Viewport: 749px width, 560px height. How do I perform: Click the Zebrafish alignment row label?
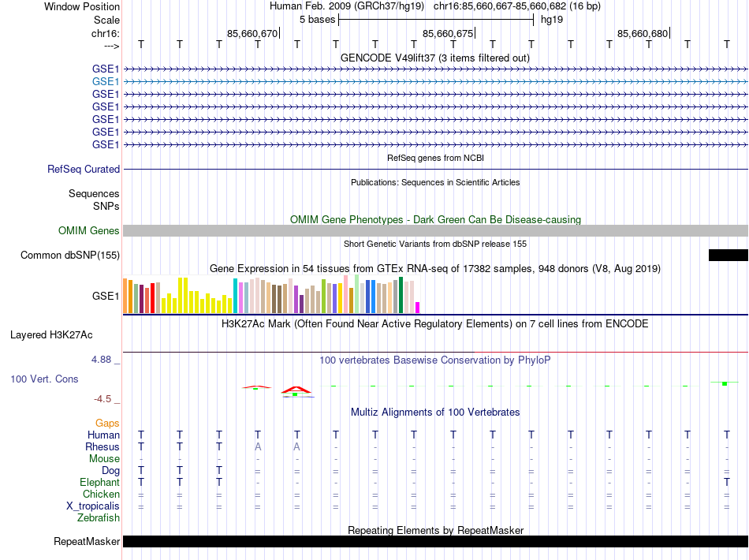(99, 517)
